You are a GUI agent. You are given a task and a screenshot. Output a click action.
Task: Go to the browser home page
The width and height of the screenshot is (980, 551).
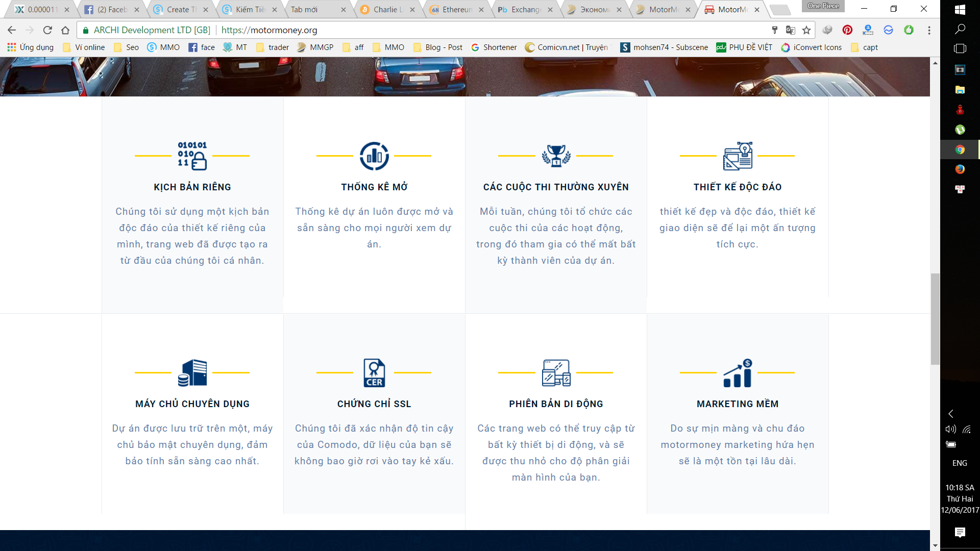65,30
